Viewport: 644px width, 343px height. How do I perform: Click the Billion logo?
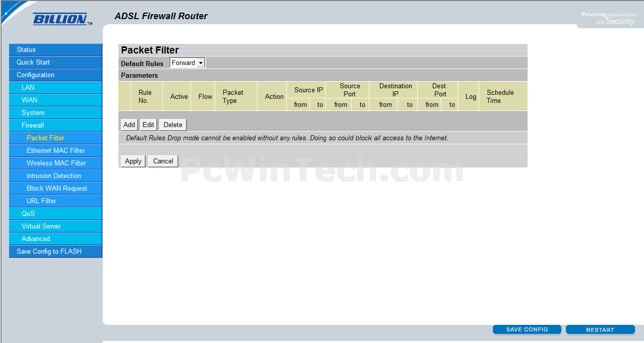click(x=62, y=20)
